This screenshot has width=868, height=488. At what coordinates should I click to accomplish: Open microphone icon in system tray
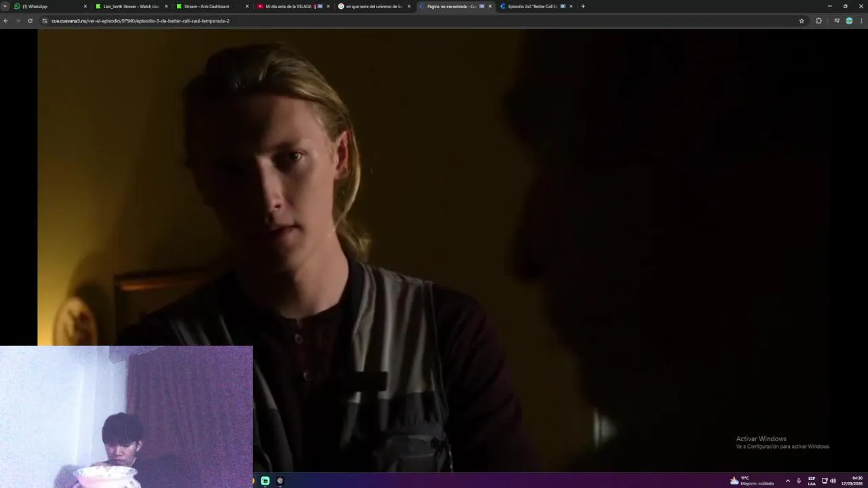point(799,481)
